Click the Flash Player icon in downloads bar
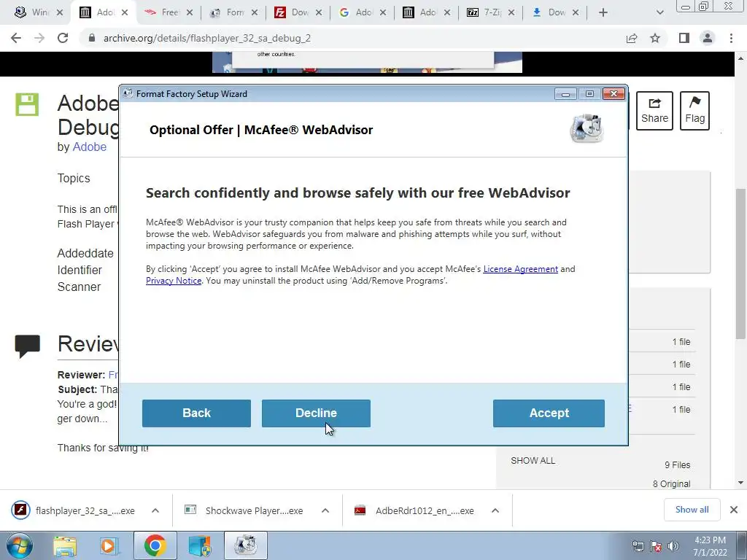 tap(20, 510)
